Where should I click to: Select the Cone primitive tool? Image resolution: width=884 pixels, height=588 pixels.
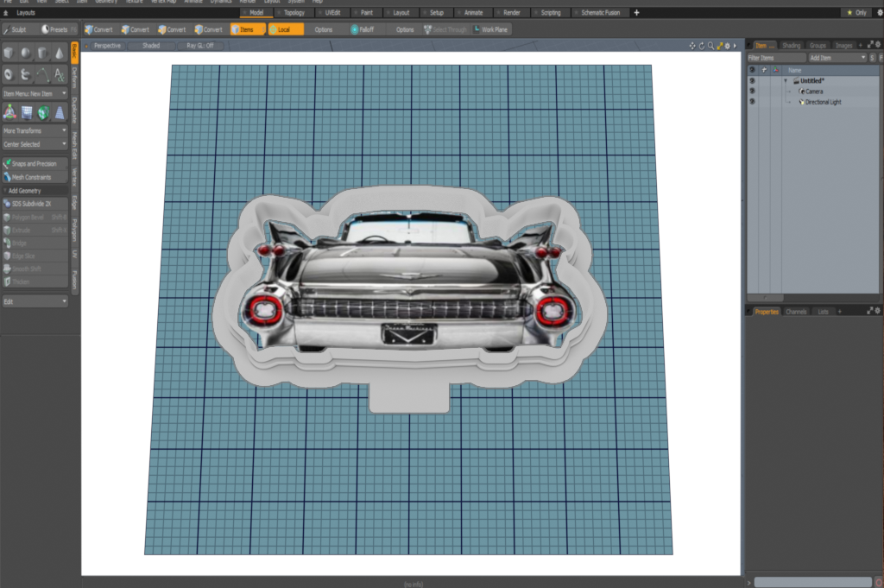point(59,54)
